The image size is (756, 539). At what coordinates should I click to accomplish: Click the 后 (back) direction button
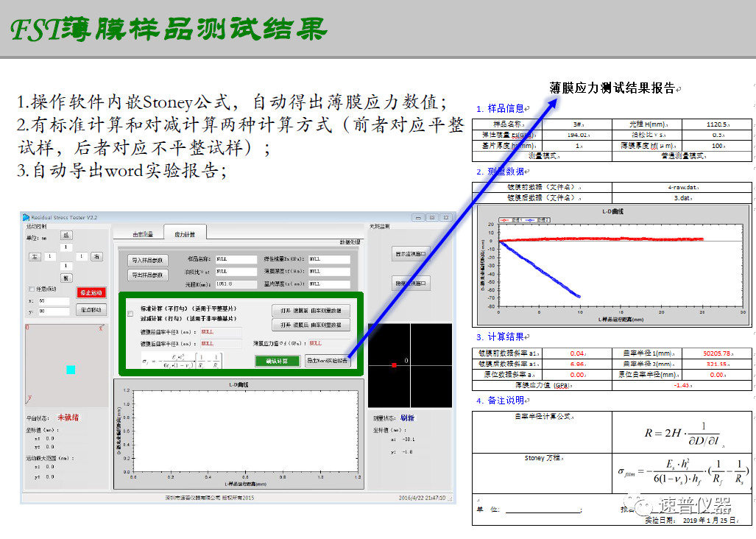coord(66,236)
